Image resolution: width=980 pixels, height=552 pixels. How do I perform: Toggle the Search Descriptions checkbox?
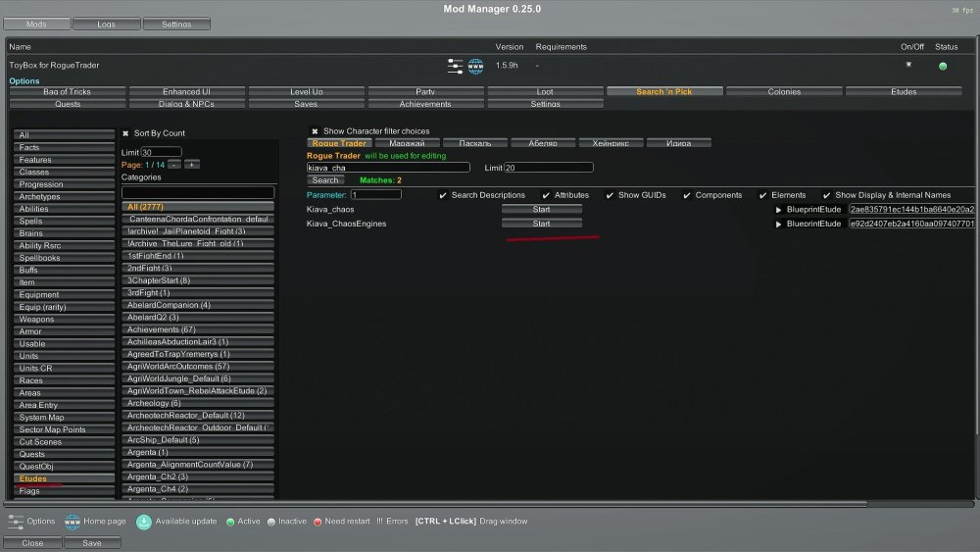point(443,195)
